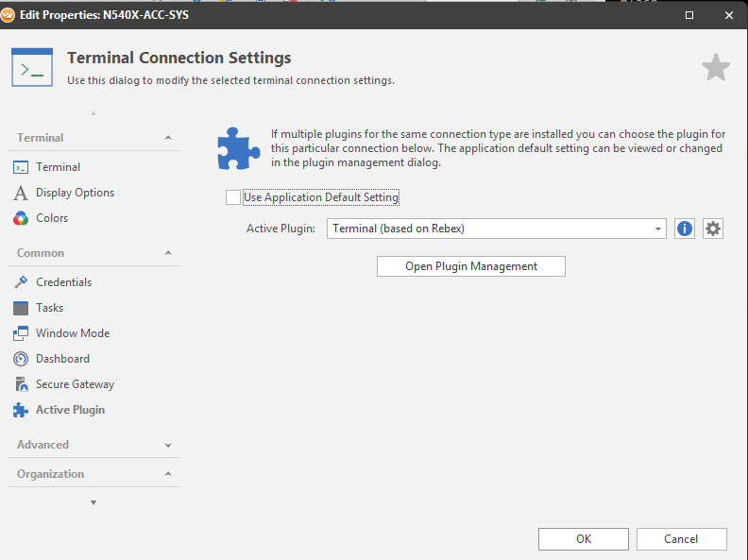Open Display Options font icon

pyautogui.click(x=20, y=193)
